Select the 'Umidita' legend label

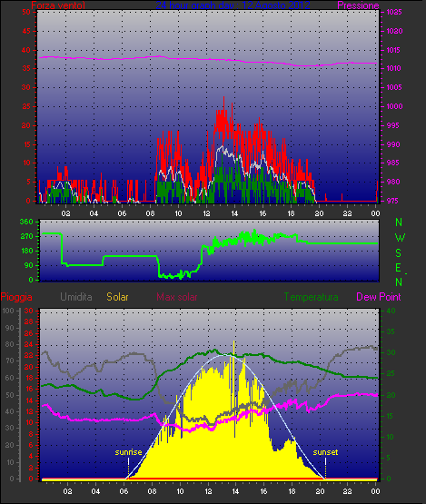click(x=76, y=297)
